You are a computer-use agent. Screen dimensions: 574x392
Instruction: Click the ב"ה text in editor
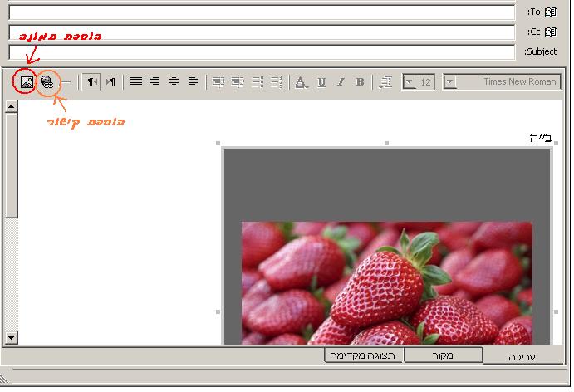[540, 138]
